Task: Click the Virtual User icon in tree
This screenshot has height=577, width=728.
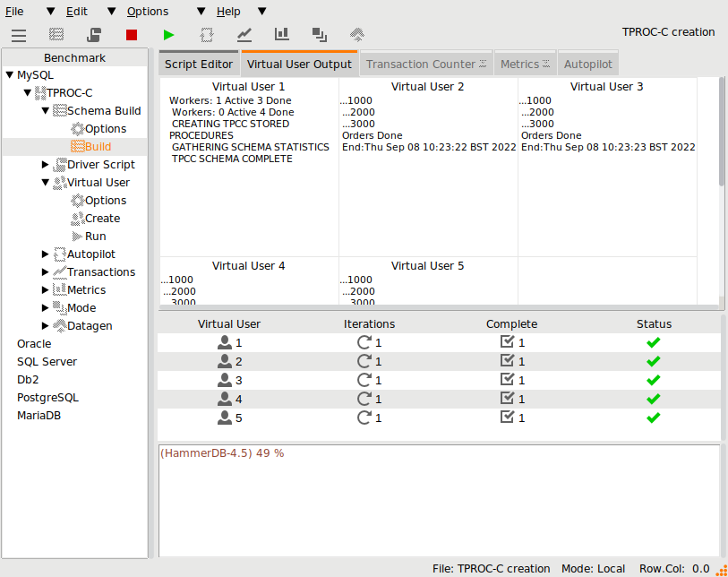Action: tap(59, 183)
